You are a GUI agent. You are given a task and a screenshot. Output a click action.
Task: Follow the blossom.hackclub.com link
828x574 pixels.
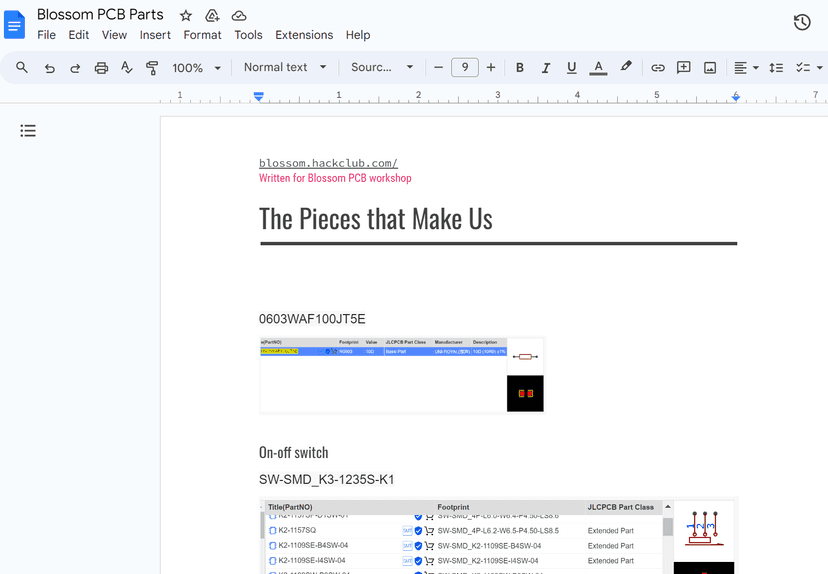[328, 163]
